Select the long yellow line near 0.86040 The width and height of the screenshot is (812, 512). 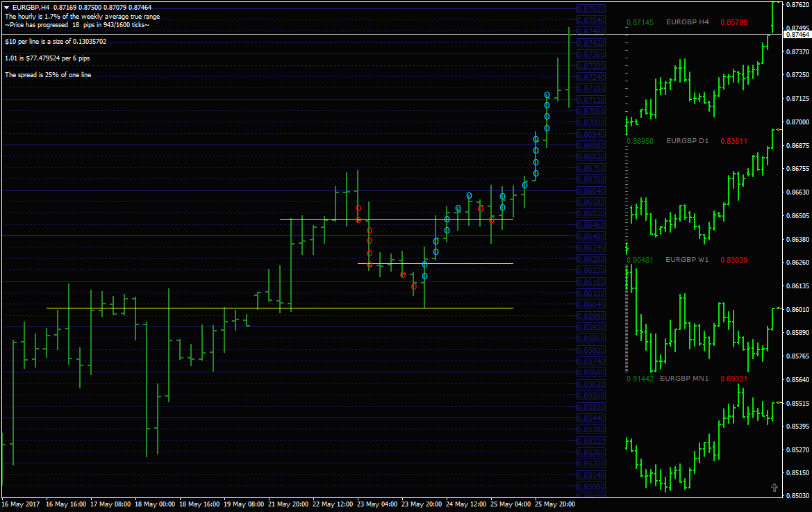tap(280, 308)
